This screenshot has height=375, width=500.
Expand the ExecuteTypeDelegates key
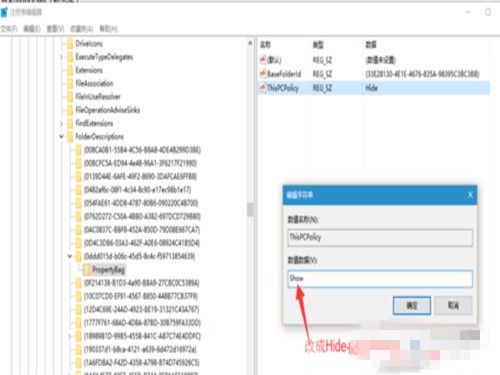(x=62, y=57)
